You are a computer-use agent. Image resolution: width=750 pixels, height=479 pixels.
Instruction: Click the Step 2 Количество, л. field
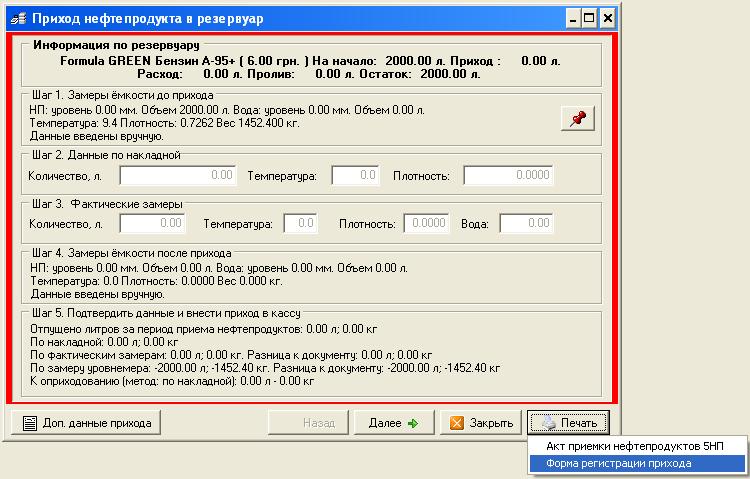[x=177, y=175]
